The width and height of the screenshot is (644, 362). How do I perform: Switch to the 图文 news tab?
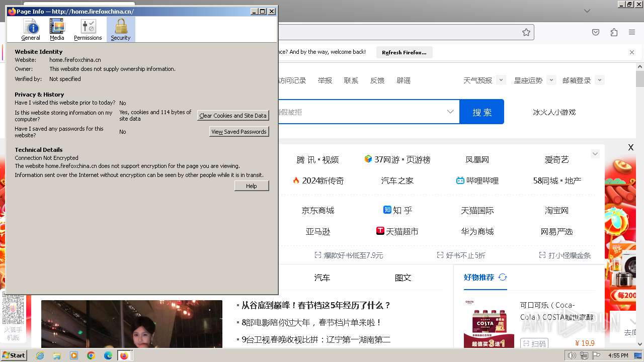[403, 278]
